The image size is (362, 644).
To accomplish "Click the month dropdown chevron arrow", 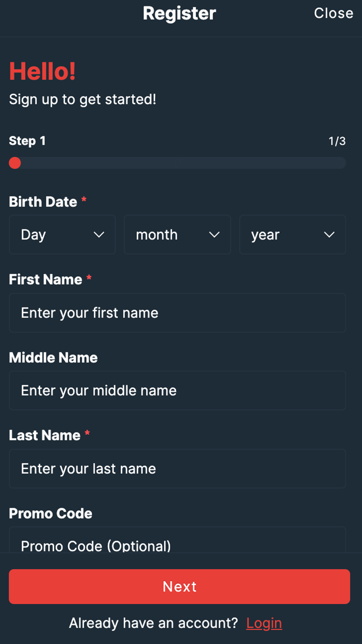I will [214, 235].
